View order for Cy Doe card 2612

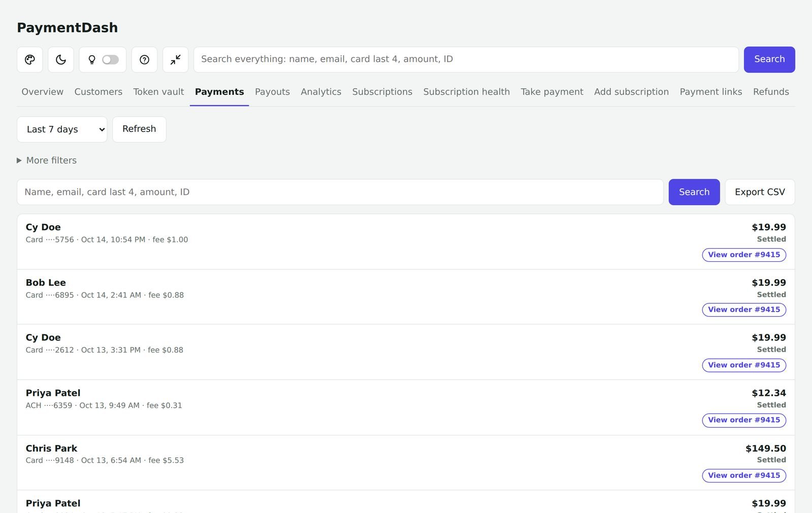(x=744, y=365)
